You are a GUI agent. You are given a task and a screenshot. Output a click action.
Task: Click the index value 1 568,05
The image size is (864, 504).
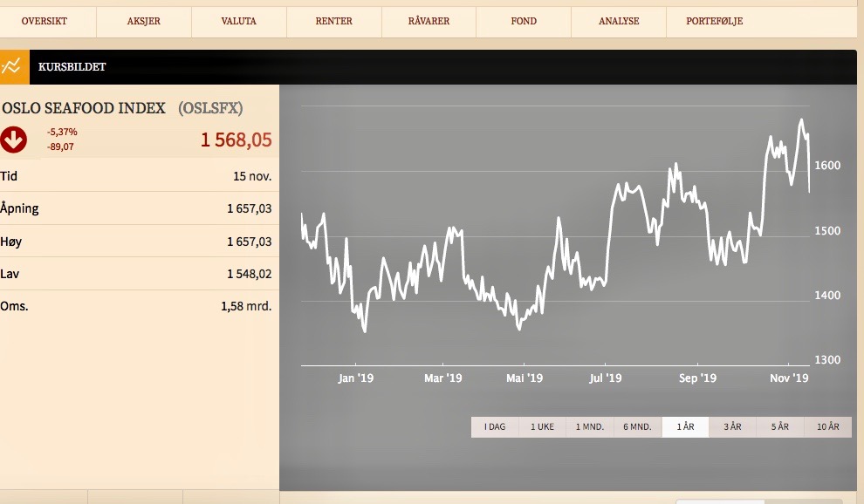coord(236,140)
